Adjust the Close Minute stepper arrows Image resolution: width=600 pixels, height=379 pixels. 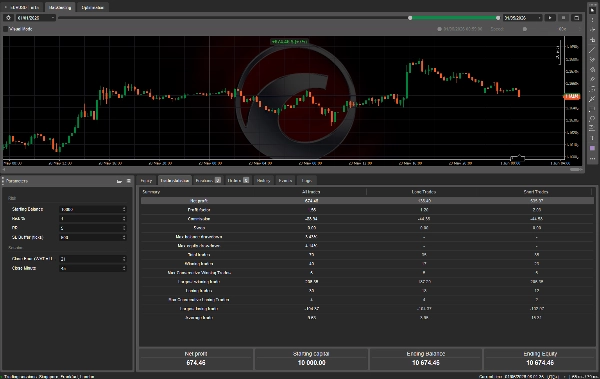[124, 268]
